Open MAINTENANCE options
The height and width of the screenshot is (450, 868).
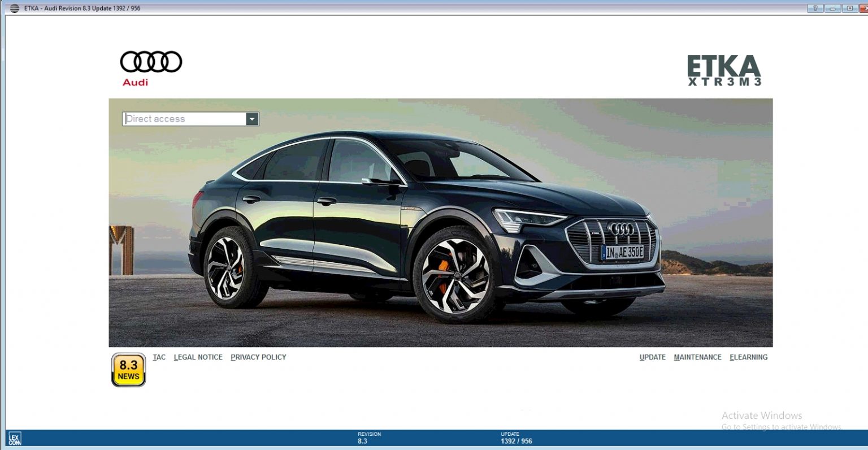tap(698, 357)
